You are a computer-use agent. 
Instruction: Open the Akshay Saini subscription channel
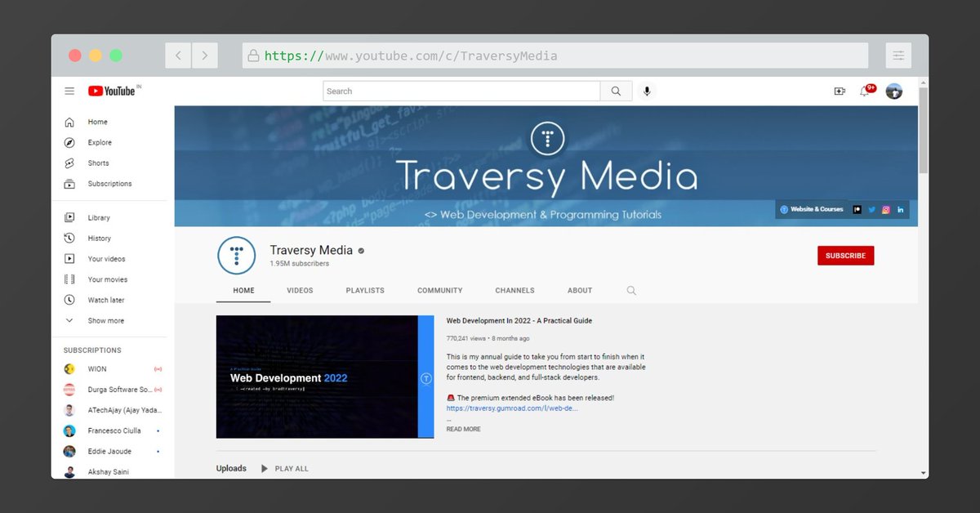(x=109, y=472)
